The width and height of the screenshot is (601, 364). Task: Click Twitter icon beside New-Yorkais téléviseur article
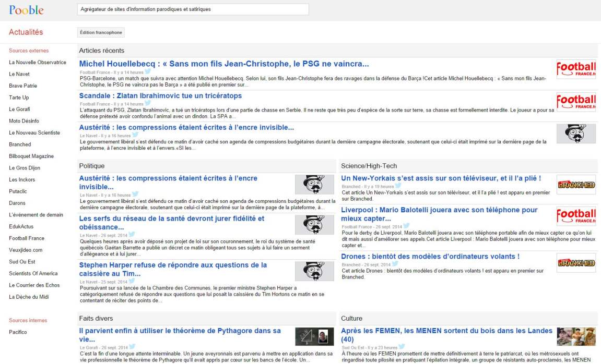[398, 186]
